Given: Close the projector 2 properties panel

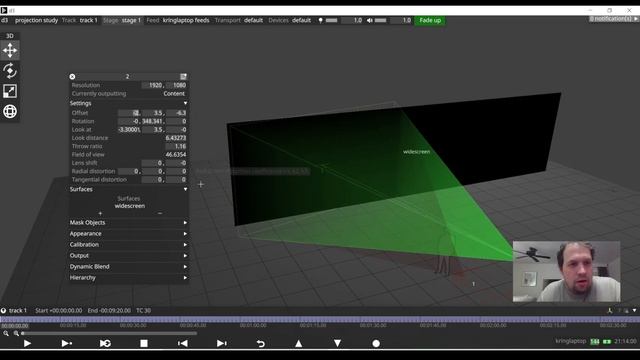Looking at the screenshot, I should pos(72,76).
